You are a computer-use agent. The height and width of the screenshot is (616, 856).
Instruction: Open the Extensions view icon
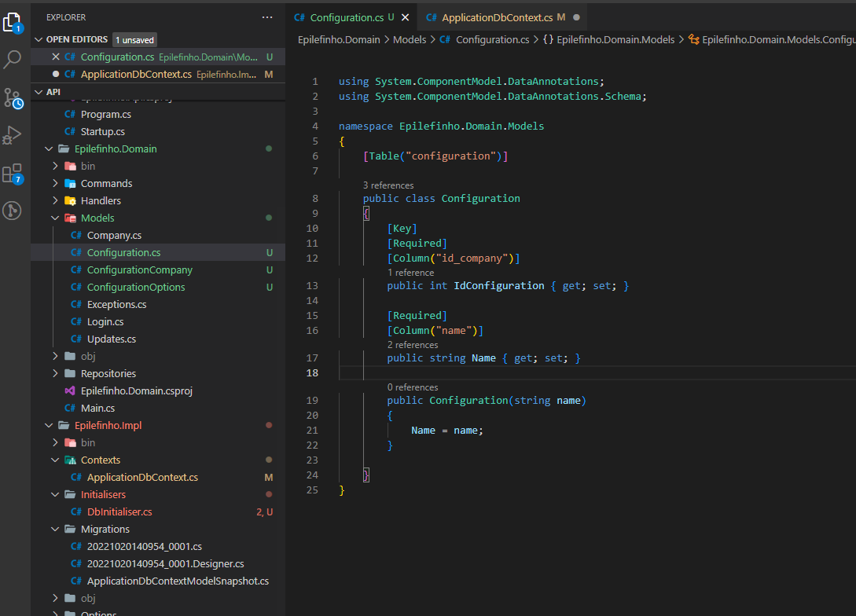pos(13,173)
